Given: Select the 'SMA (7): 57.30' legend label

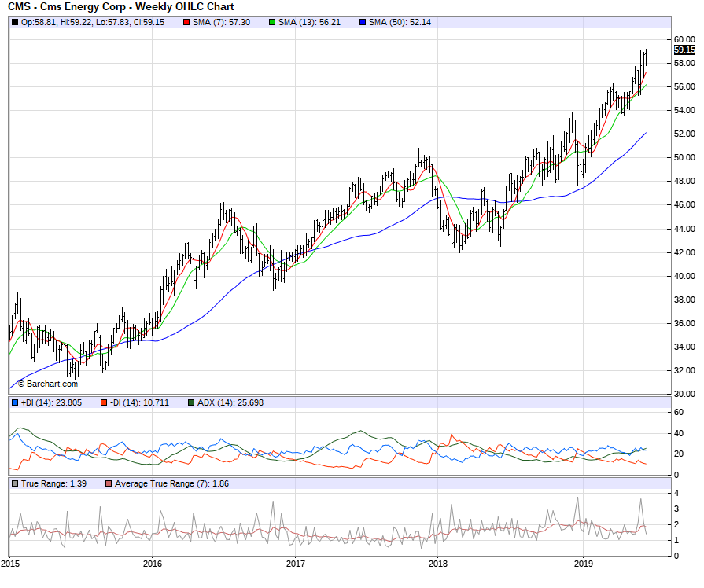Looking at the screenshot, I should (221, 22).
